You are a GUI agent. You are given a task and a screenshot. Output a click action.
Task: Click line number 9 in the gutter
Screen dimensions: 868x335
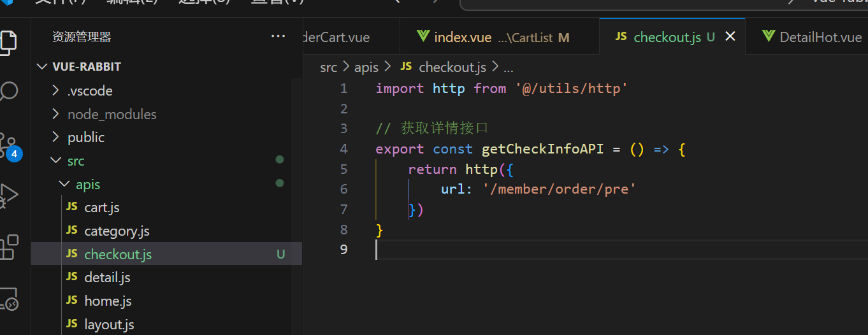point(344,250)
